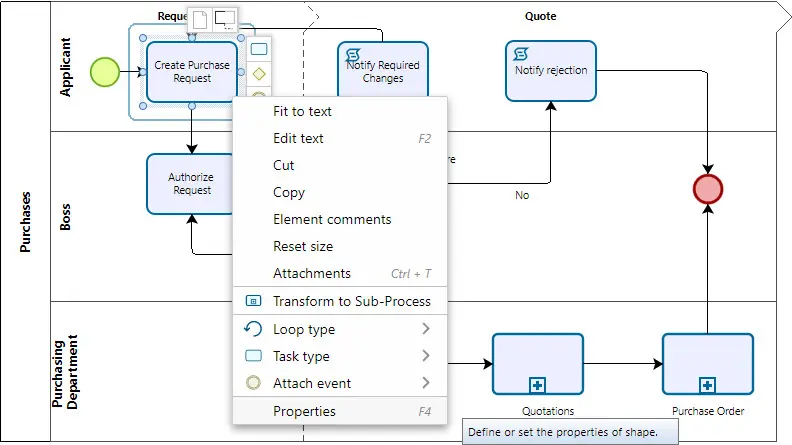Select the Authorize Request task
The image size is (792, 445).
190,184
